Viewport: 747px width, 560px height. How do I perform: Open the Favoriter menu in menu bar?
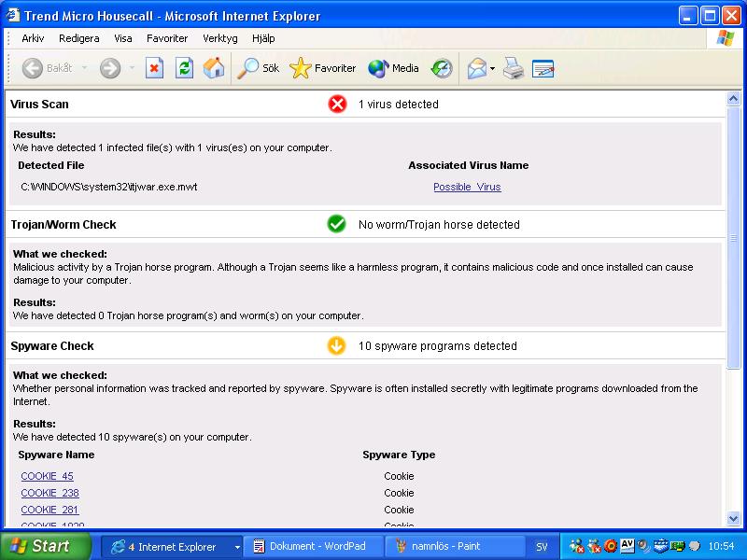167,38
